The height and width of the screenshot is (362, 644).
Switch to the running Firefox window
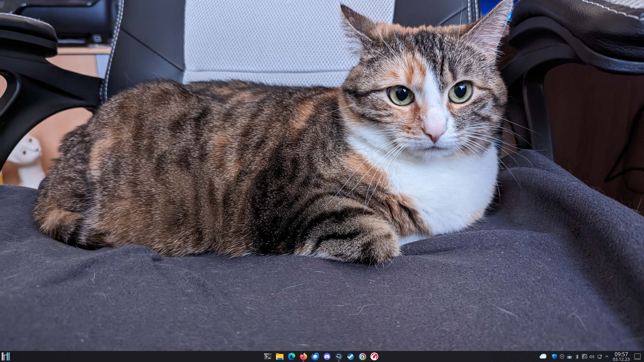pos(303,356)
